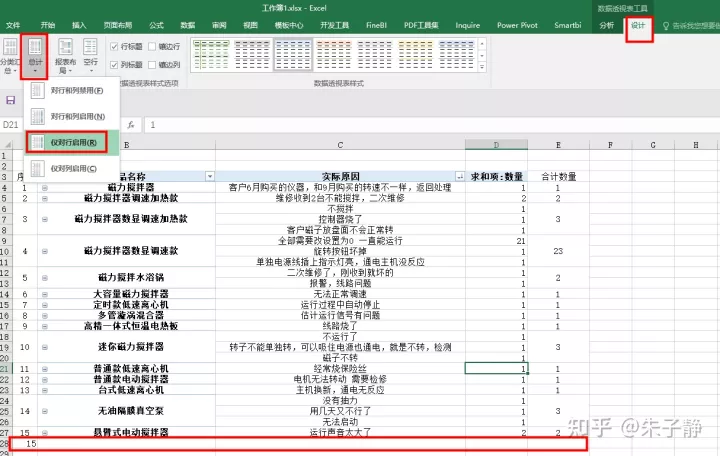Choose 仅对列启用(C) menu option

tap(72, 169)
